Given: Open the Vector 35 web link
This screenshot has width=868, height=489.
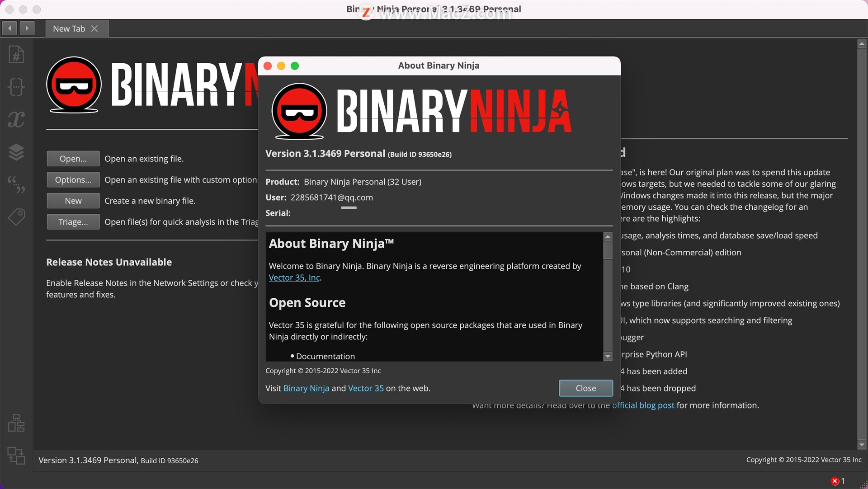Looking at the screenshot, I should pyautogui.click(x=366, y=388).
